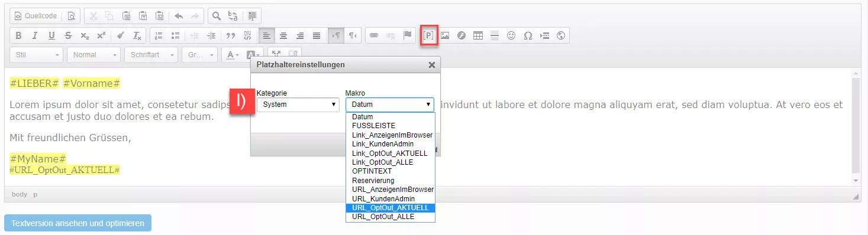The width and height of the screenshot is (868, 235).
Task: Select Reservierung macro option
Action: coord(391,180)
